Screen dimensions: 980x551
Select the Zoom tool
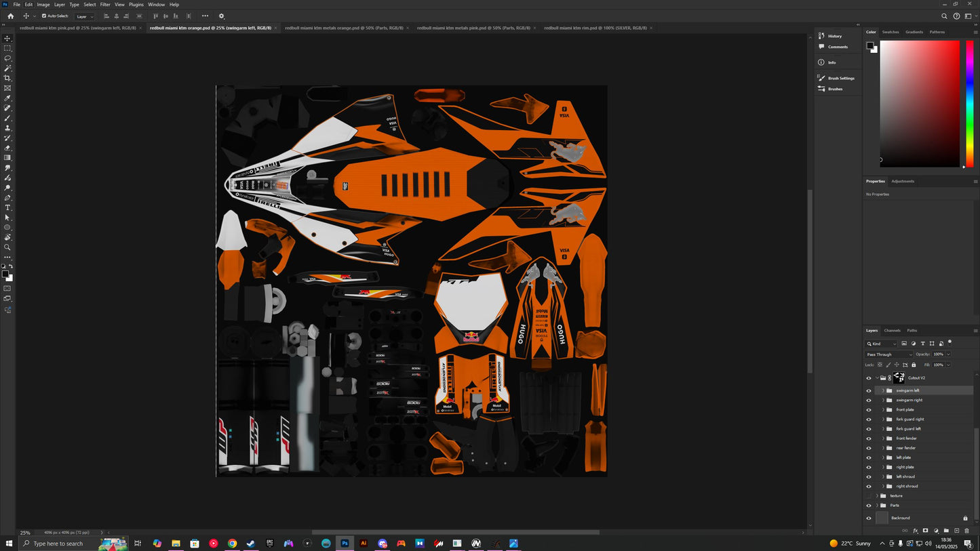click(8, 247)
